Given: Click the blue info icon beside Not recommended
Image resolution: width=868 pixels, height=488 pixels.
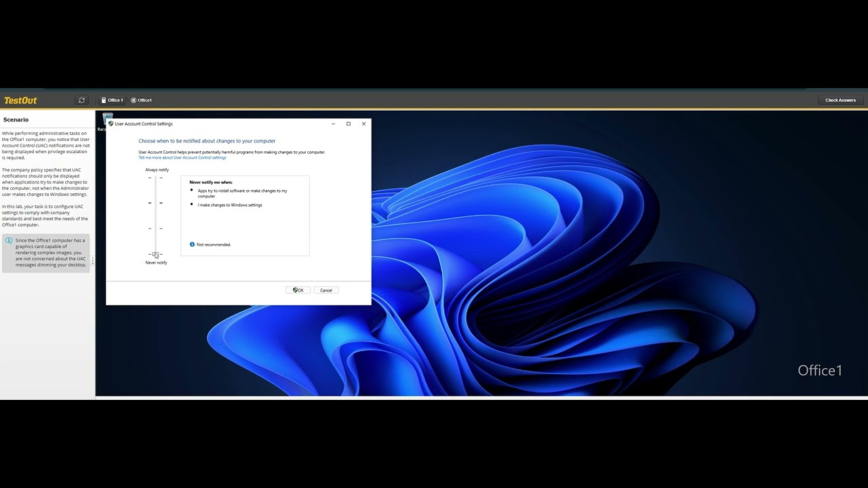Looking at the screenshot, I should pos(192,245).
